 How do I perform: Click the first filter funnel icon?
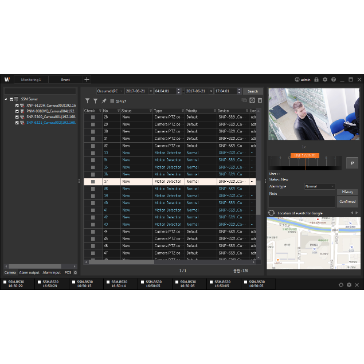point(87,101)
